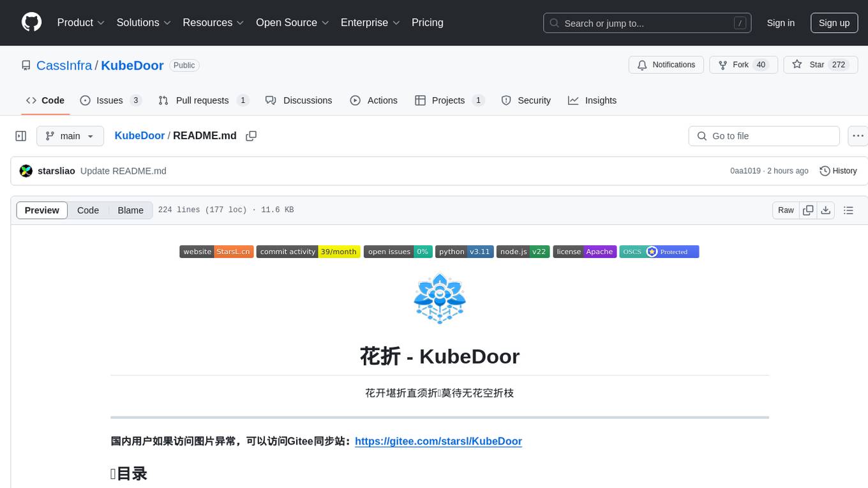Open commit 0aa1019
Viewport: 868px width, 488px height.
tap(745, 171)
